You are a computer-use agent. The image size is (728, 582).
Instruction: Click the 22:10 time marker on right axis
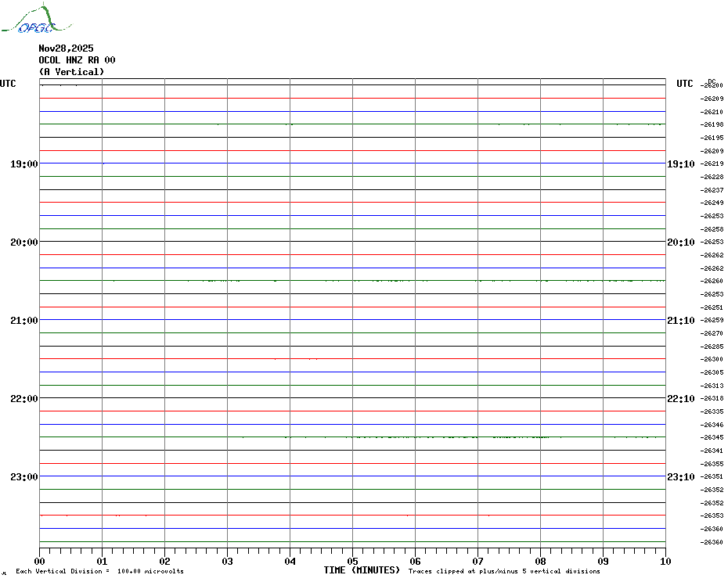(x=680, y=399)
